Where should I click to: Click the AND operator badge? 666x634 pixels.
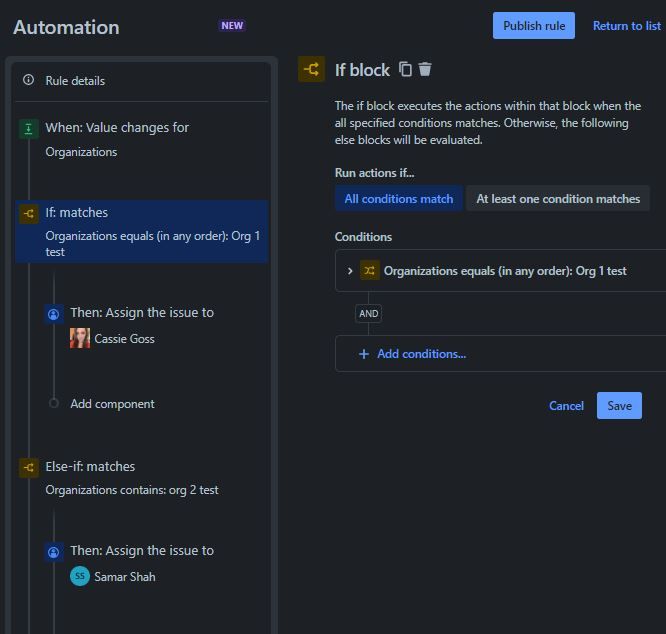(368, 314)
